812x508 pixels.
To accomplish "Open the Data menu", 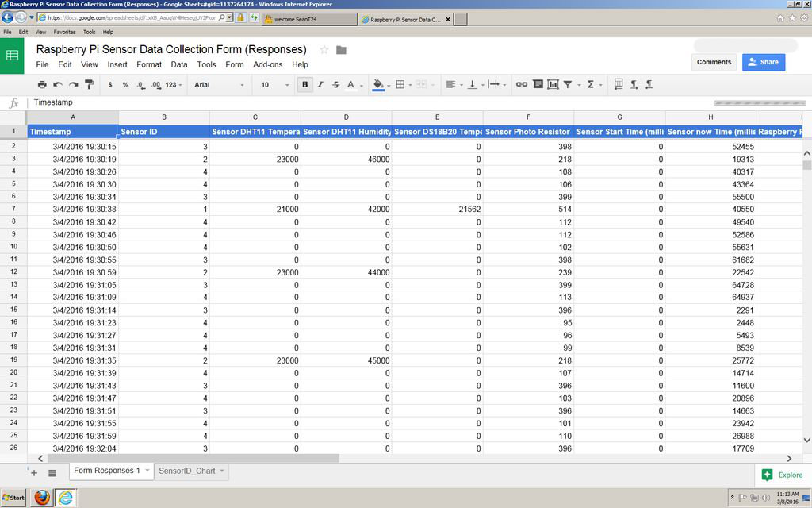I will point(179,65).
